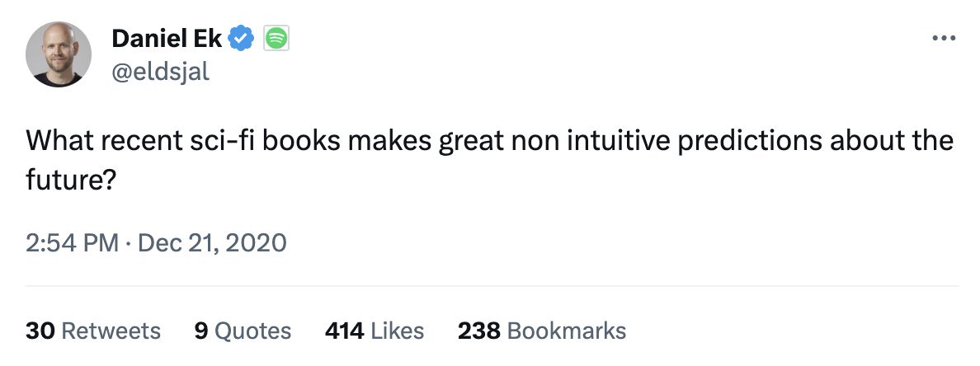
Task: View the 414 Likes list
Action: tap(375, 331)
